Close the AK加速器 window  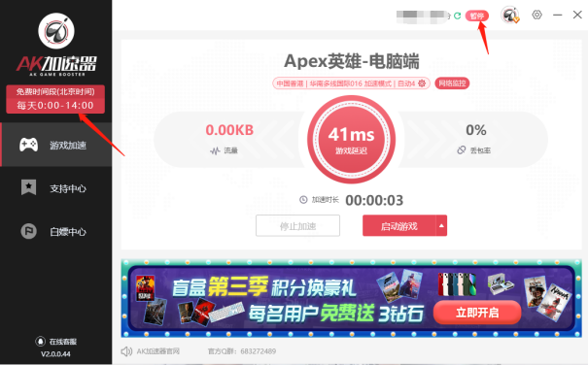(577, 15)
